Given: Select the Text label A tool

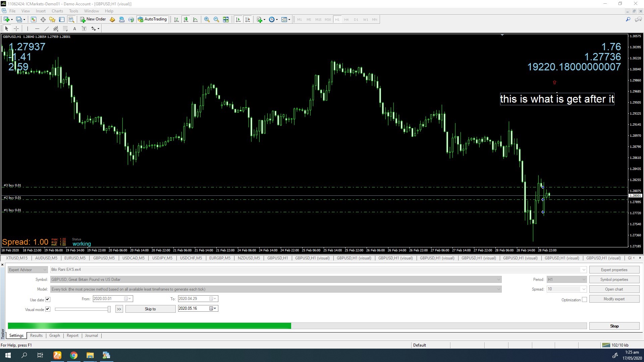Looking at the screenshot, I should click(74, 28).
